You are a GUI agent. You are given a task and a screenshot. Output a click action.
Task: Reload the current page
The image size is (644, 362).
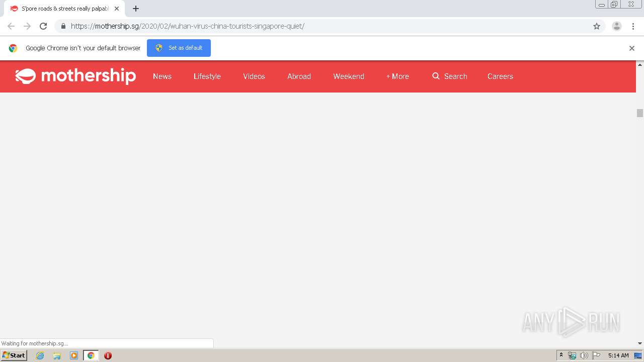click(43, 26)
